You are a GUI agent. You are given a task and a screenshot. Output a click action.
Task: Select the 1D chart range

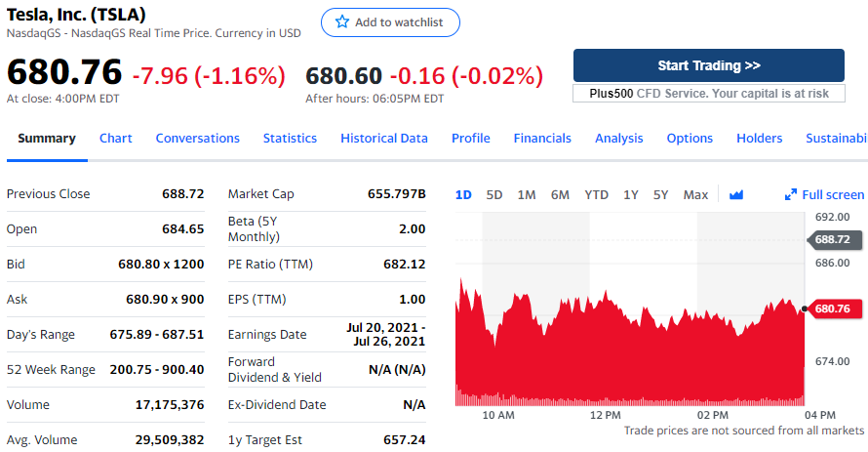point(463,194)
